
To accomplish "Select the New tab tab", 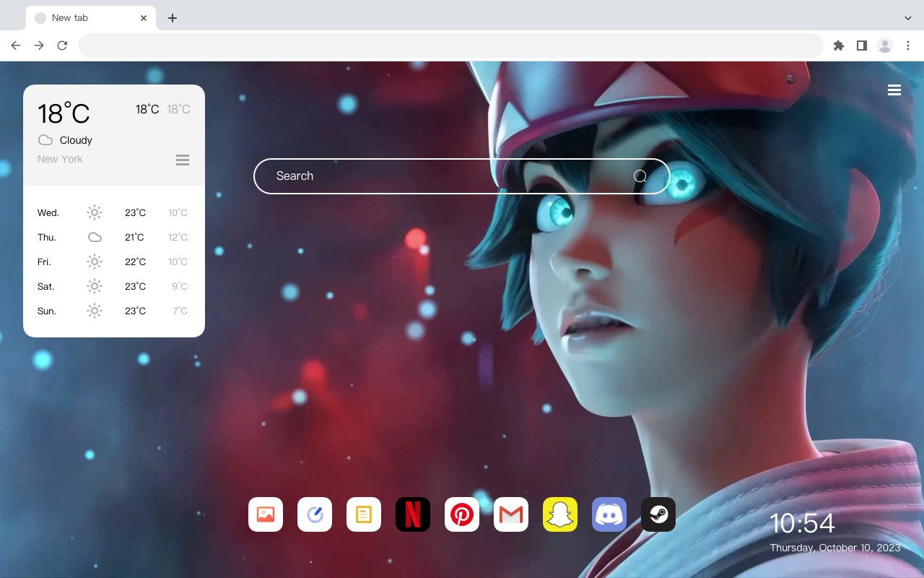I will click(x=90, y=18).
